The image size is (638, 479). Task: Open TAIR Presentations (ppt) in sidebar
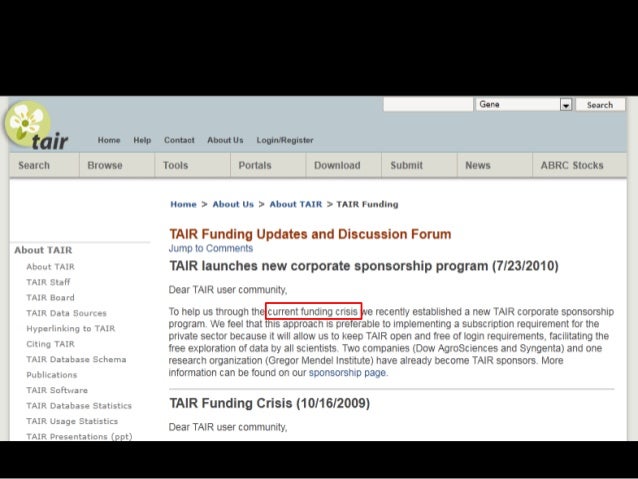tap(79, 436)
